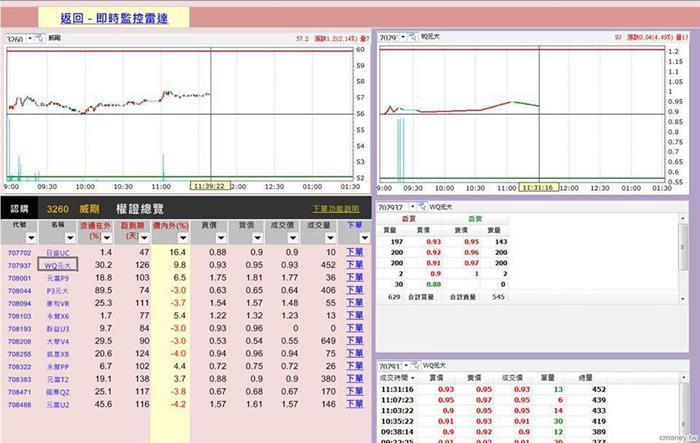Click 下單 for warrant 708044
The height and width of the screenshot is (443, 700).
click(x=355, y=290)
